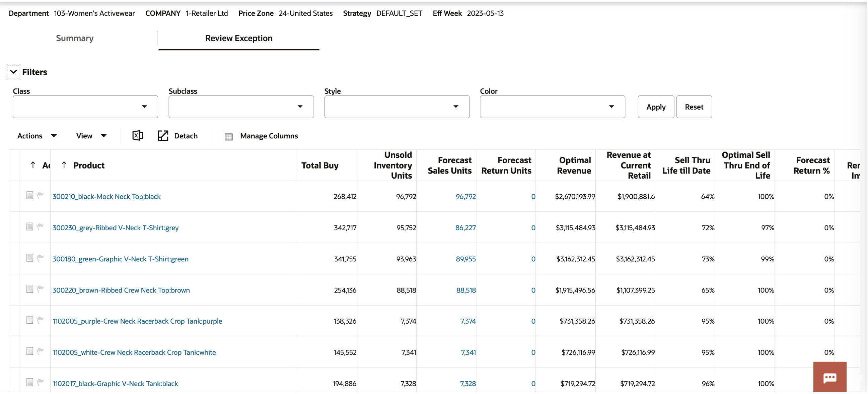Screen dimensions: 868x394
Task: Switch to the Summary tab
Action: (x=75, y=38)
